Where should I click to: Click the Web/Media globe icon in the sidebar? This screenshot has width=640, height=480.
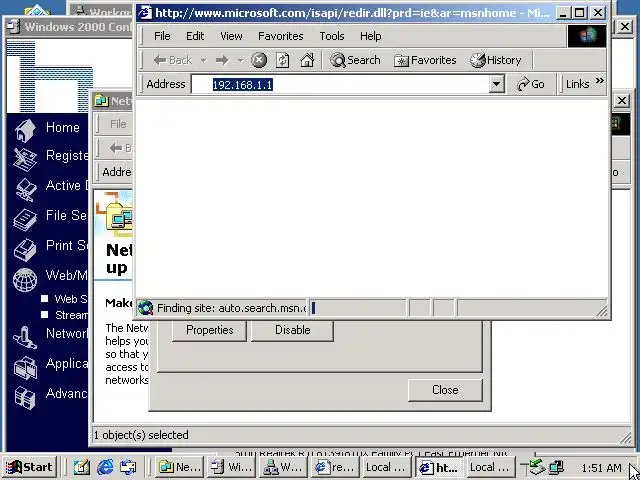click(x=24, y=280)
